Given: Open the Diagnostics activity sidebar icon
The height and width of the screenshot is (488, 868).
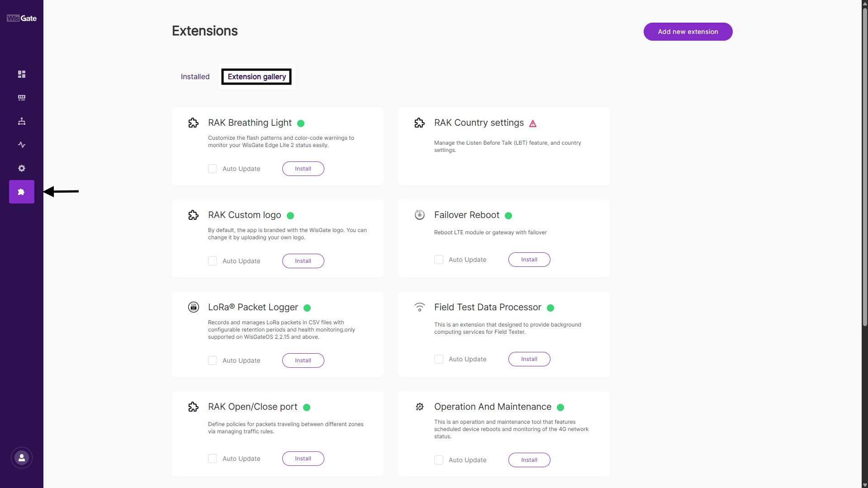Looking at the screenshot, I should (22, 145).
